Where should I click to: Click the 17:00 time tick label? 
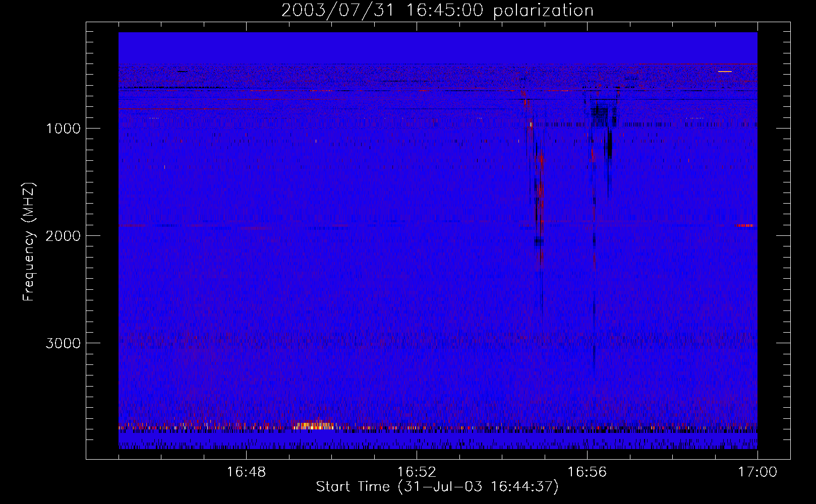point(757,472)
